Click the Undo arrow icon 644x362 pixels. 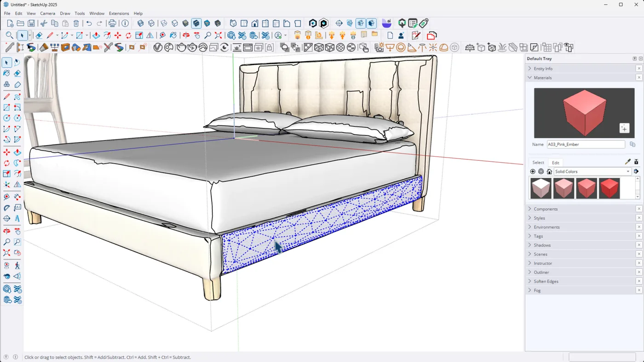[x=89, y=23]
